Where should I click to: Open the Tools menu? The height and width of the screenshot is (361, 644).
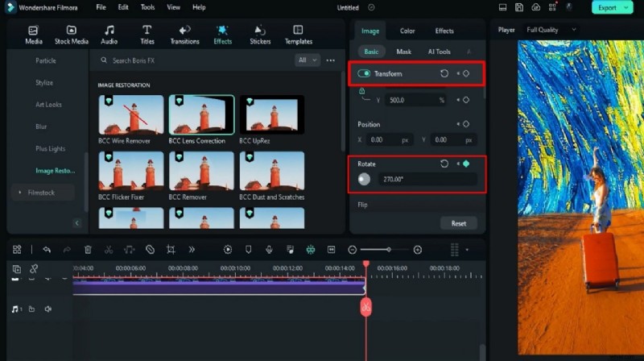pos(147,7)
